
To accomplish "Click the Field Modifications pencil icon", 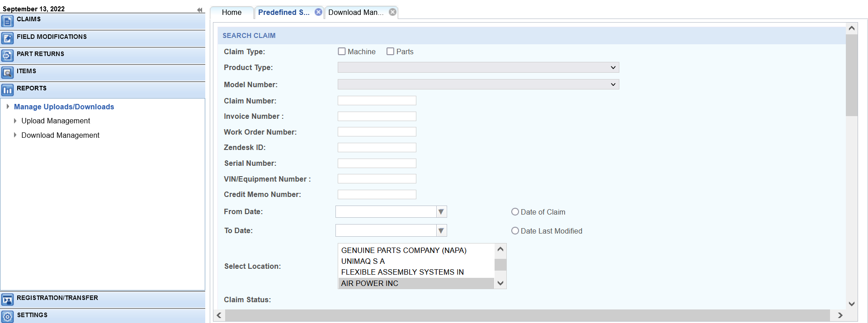I will click(7, 38).
